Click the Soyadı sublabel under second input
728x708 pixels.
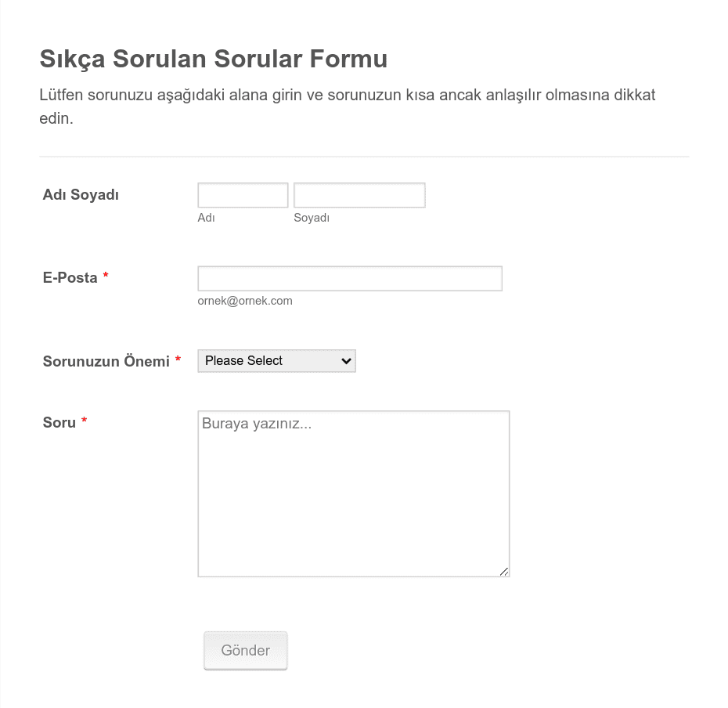click(x=312, y=218)
